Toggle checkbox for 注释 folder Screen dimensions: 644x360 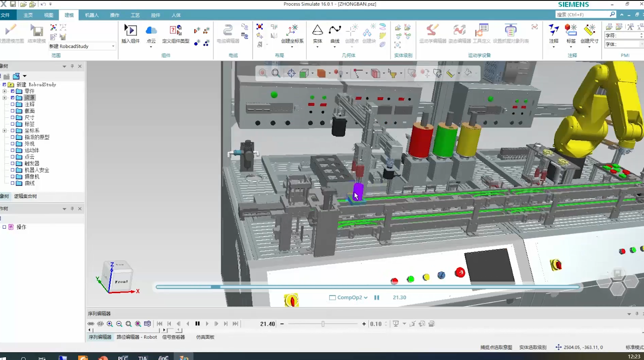[12, 104]
